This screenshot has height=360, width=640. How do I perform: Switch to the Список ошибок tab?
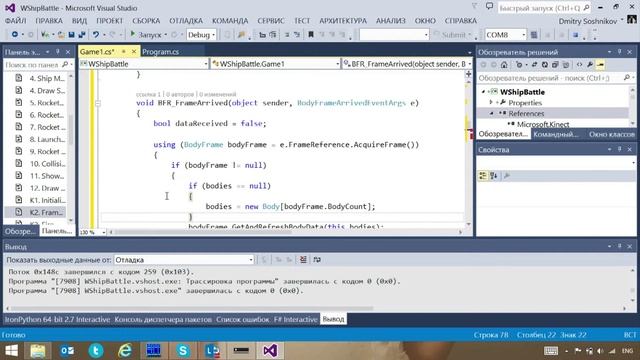242,319
